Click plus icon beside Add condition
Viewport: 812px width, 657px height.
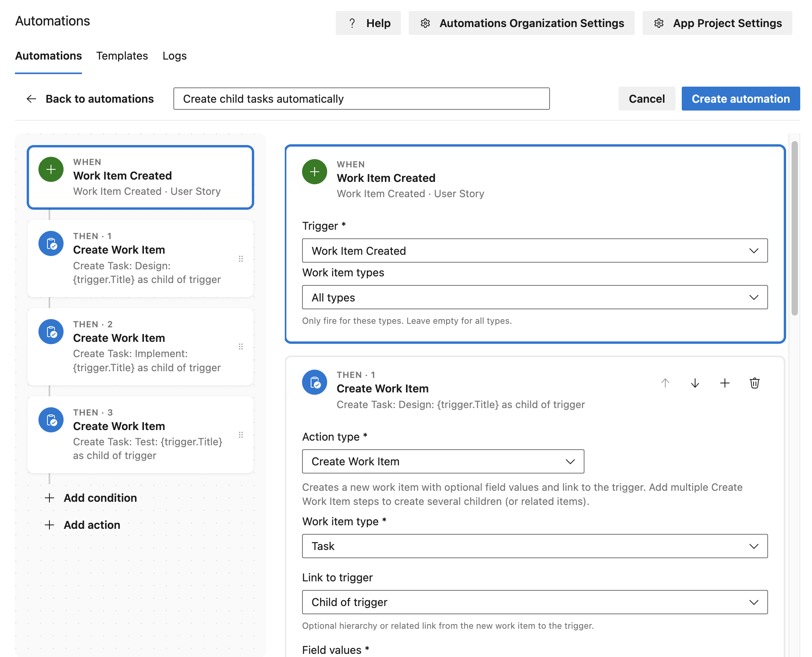49,498
